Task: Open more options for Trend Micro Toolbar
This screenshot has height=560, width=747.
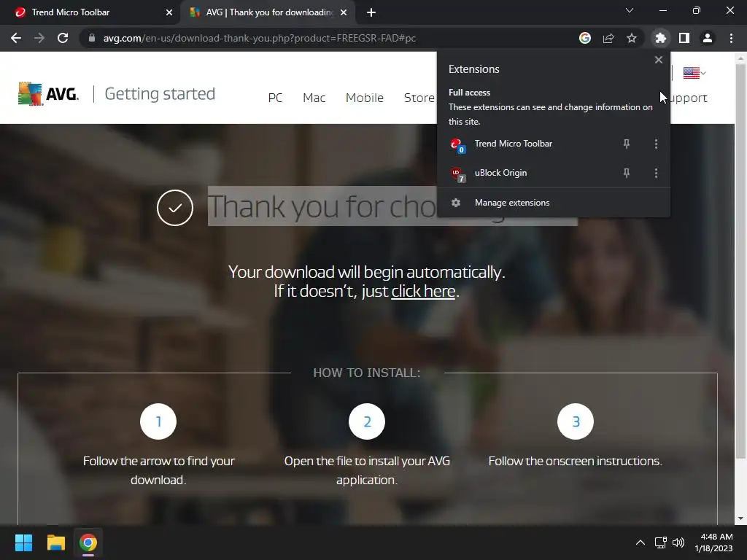Action: pos(656,144)
